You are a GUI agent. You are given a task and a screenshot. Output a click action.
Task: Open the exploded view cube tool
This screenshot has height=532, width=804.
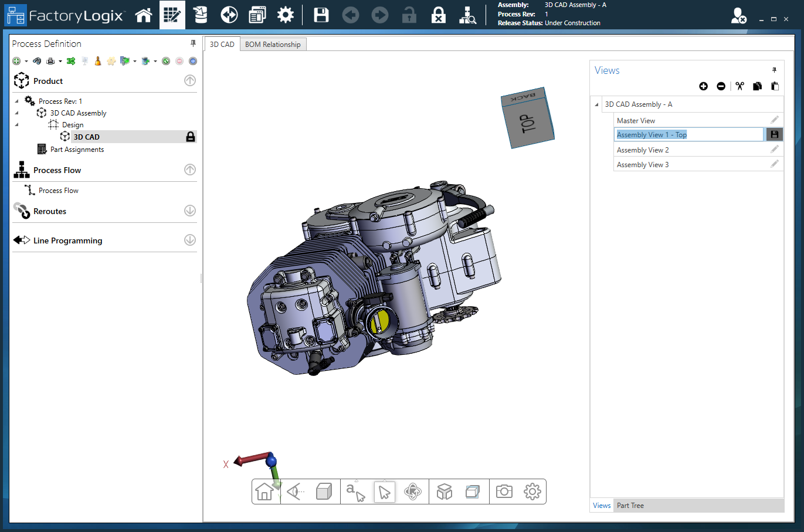(445, 492)
